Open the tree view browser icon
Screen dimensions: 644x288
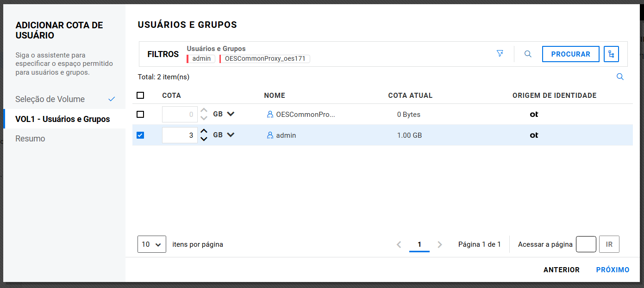tap(611, 54)
